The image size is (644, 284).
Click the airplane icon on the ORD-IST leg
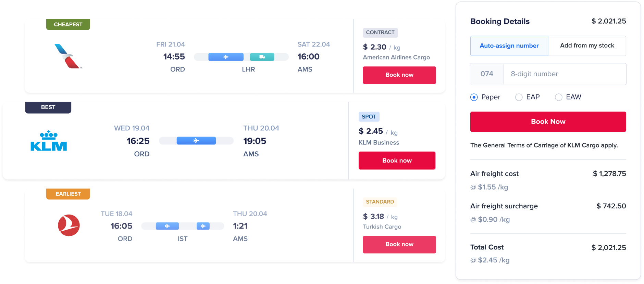168,226
